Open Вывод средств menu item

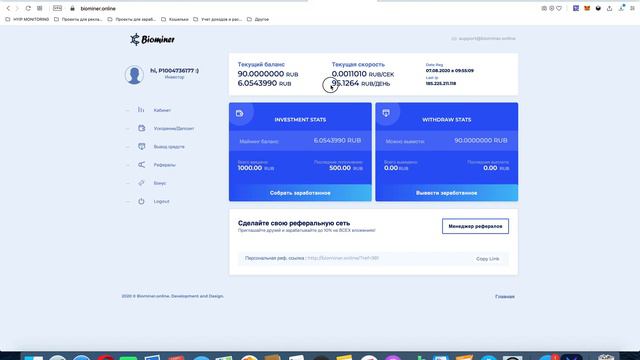(x=169, y=147)
